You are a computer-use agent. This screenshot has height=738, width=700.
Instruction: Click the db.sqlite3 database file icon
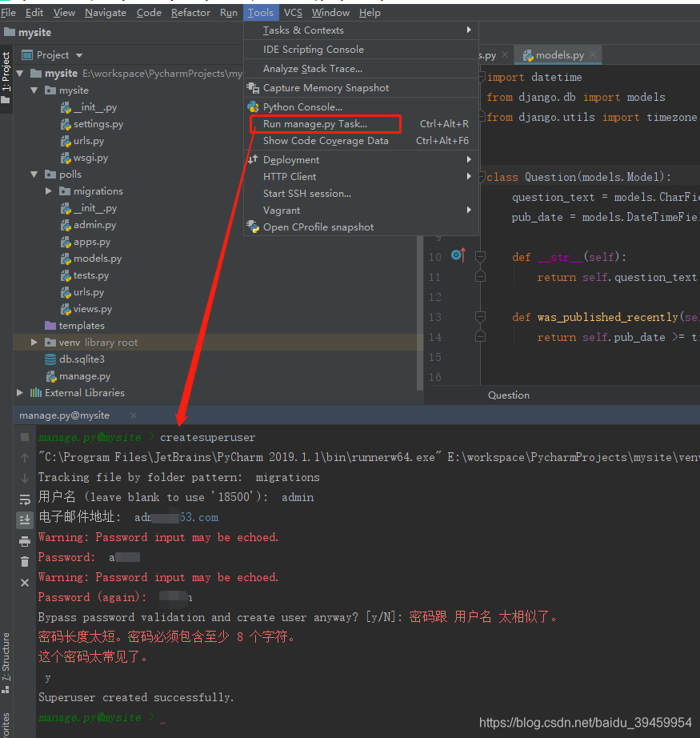(50, 359)
